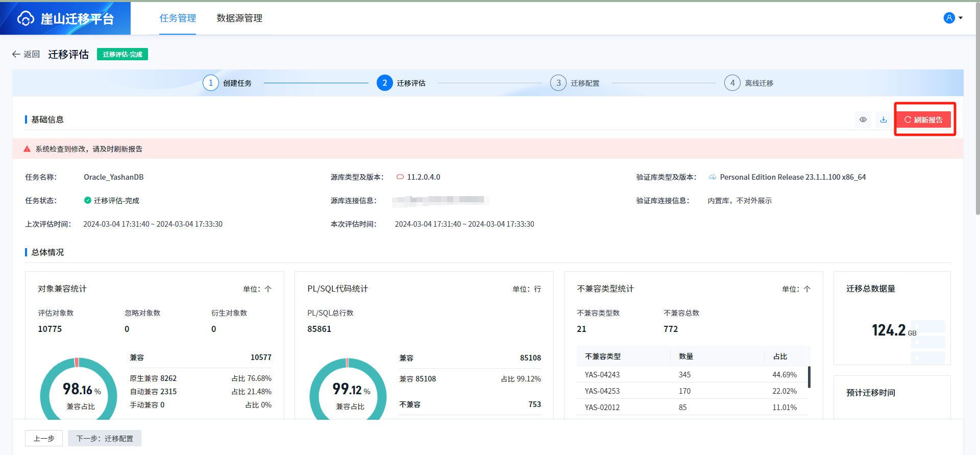This screenshot has width=980, height=455.
Task: Switch to 数据源管理 tab
Action: pos(239,18)
